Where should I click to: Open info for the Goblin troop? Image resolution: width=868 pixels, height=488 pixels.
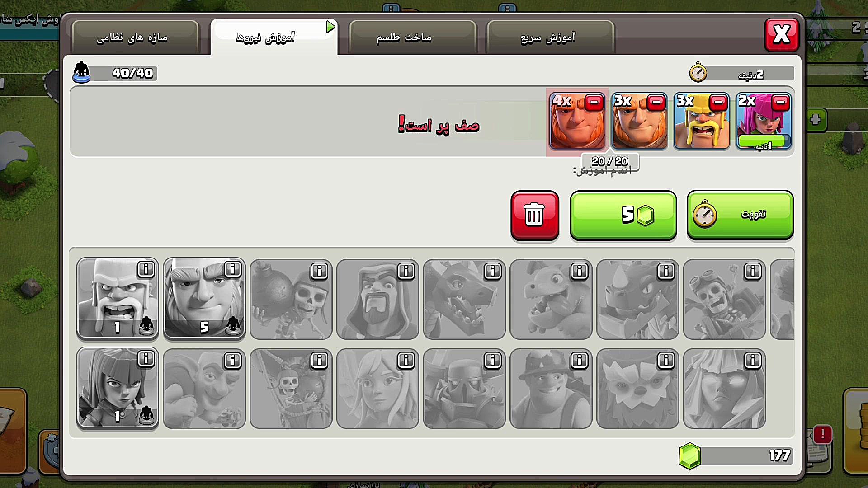tap(233, 361)
